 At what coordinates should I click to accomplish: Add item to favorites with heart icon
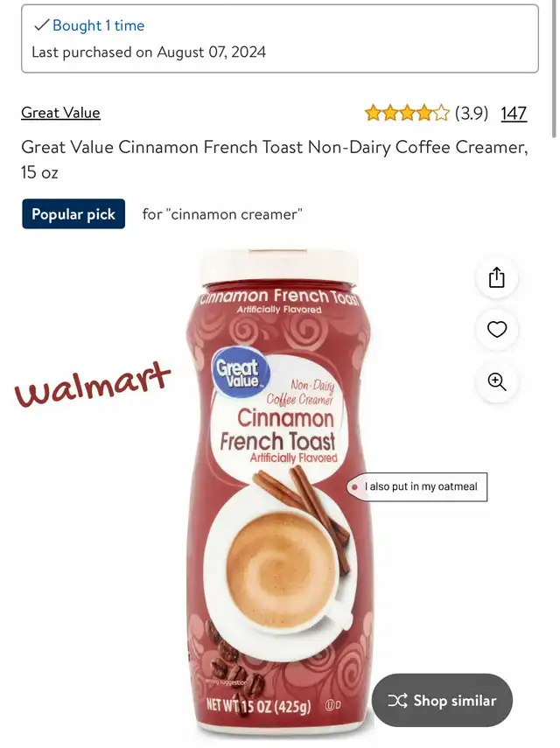497,329
